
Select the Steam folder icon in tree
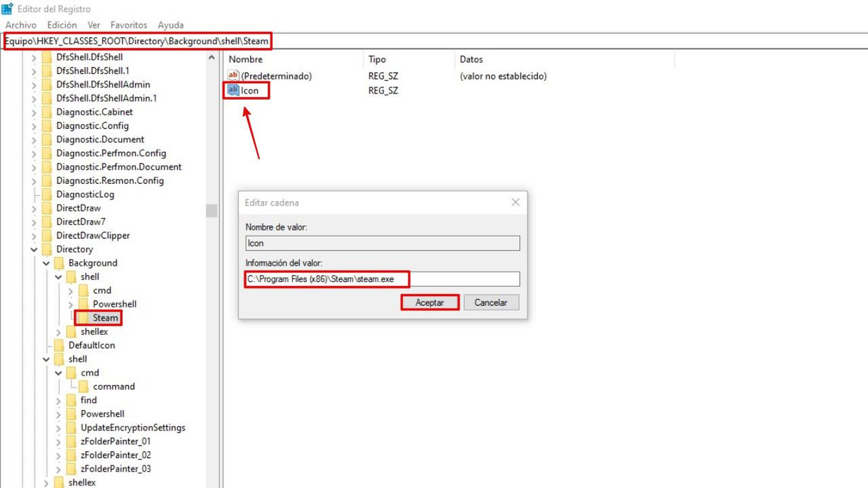83,318
